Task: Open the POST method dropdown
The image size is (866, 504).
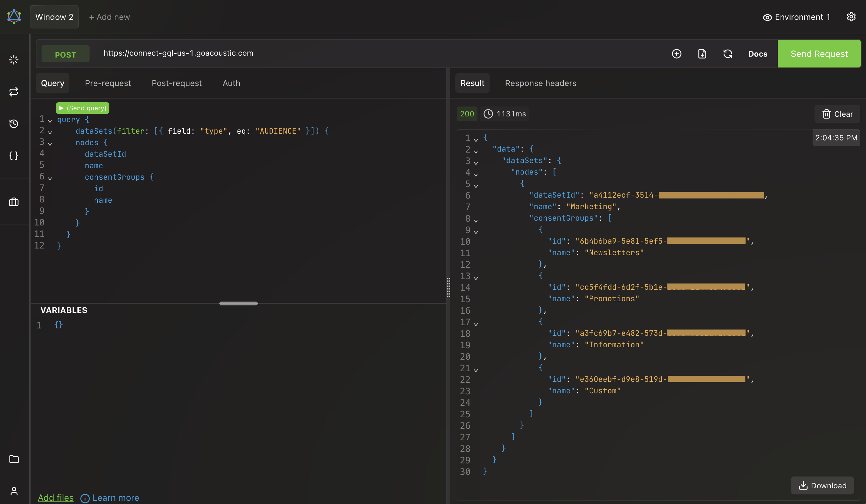Action: [x=66, y=54]
